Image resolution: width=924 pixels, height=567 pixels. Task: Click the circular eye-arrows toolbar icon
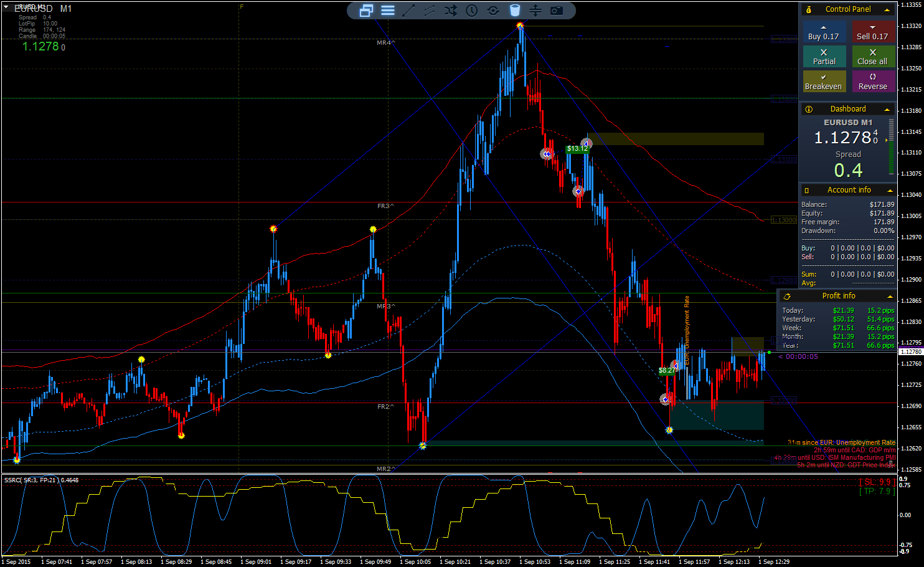point(493,11)
